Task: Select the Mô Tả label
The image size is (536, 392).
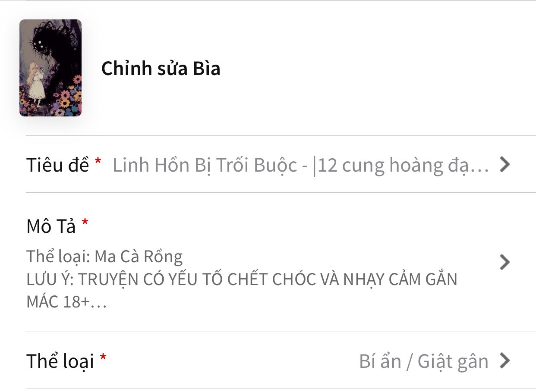Action: click(51, 226)
